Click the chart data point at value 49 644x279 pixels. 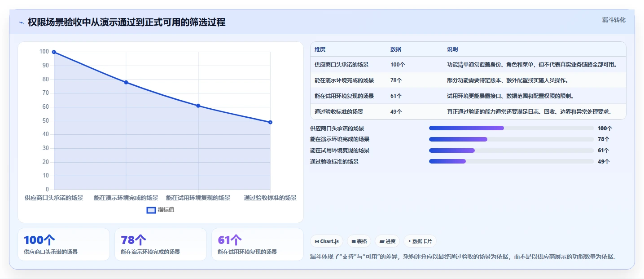(x=270, y=122)
